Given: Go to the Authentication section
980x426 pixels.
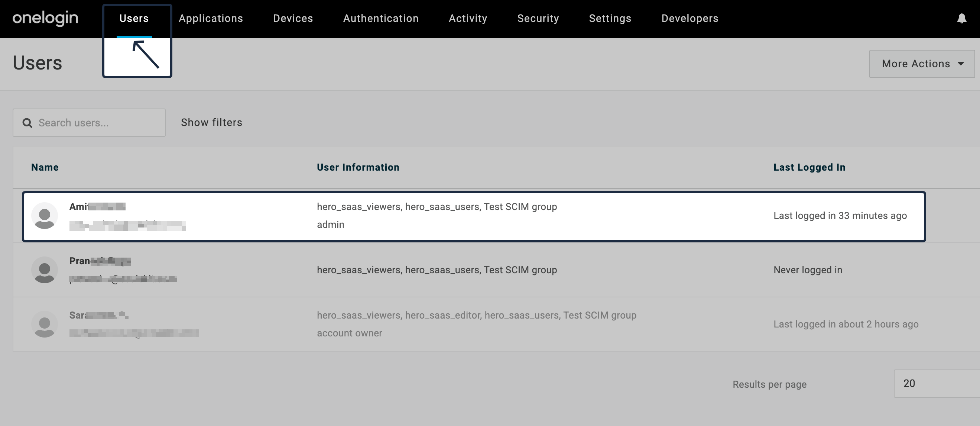Looking at the screenshot, I should pos(380,18).
